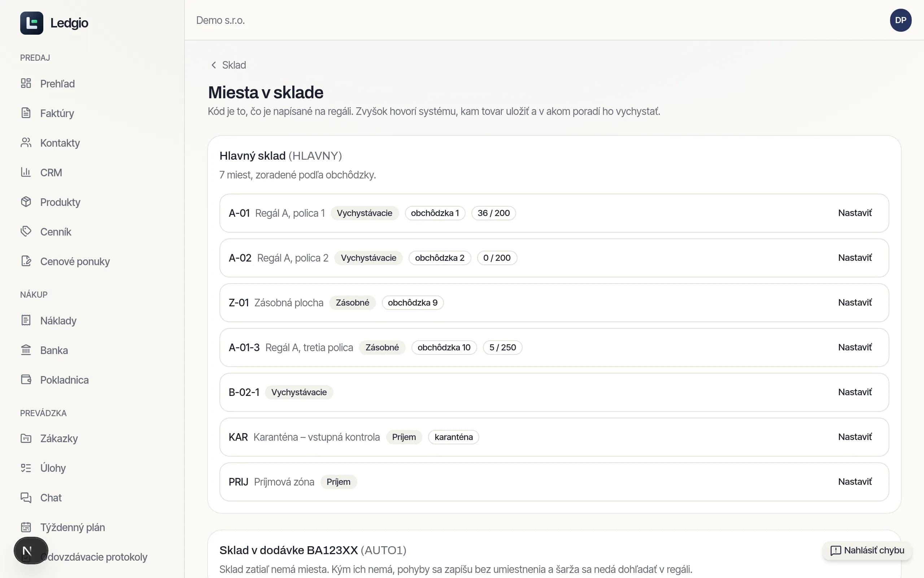Click Nastaviť for location A-01-3
Viewport: 924px width, 578px height.
tap(855, 347)
